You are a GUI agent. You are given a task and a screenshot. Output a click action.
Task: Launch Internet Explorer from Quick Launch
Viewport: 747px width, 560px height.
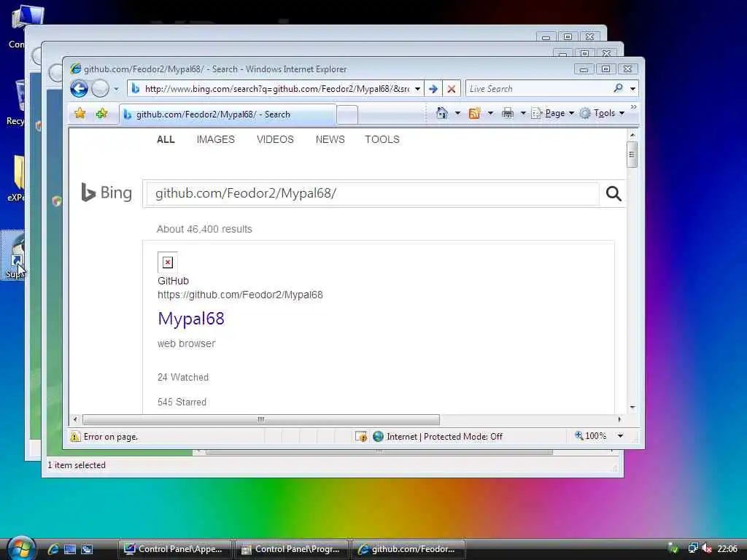point(53,549)
